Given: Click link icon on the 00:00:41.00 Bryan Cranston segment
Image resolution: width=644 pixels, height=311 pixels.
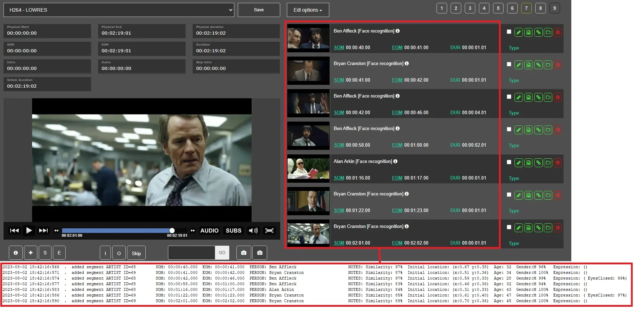Looking at the screenshot, I should [x=538, y=65].
